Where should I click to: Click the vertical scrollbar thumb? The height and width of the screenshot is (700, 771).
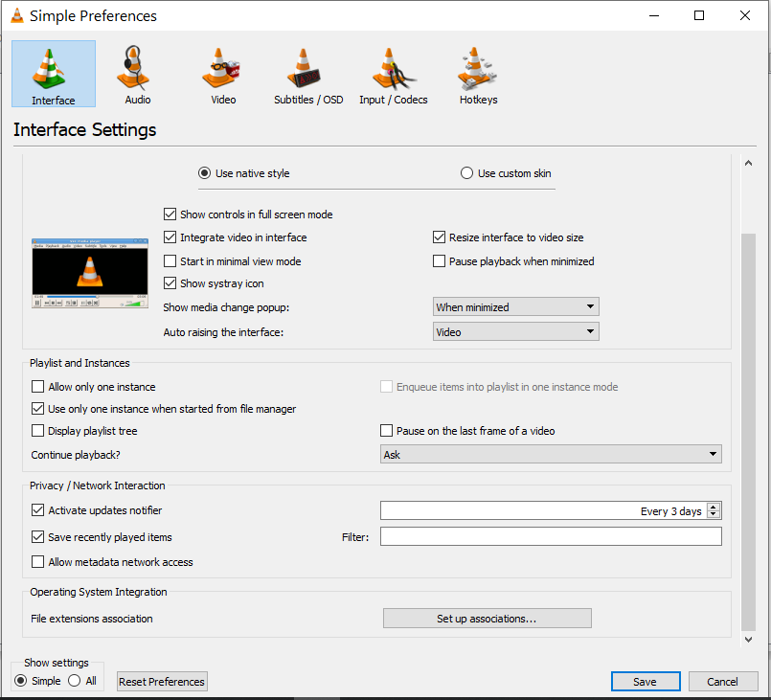[748, 432]
